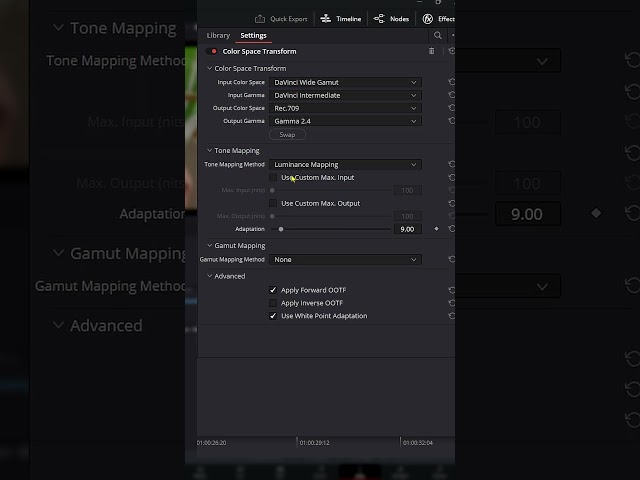This screenshot has width=640, height=480.
Task: Click large Tone Mapping chevron in background
Action: (58, 28)
